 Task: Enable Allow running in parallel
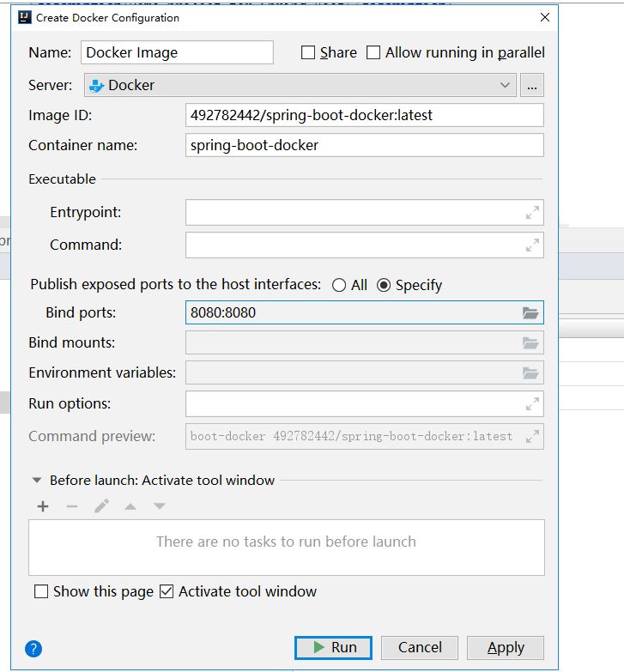[x=373, y=52]
